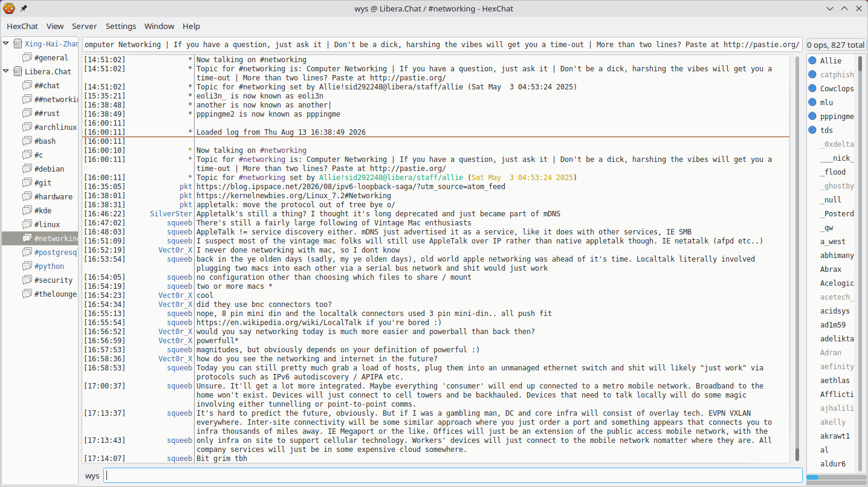Select user akrawt1 in the user list
Image resolution: width=868 pixels, height=487 pixels.
(x=835, y=436)
